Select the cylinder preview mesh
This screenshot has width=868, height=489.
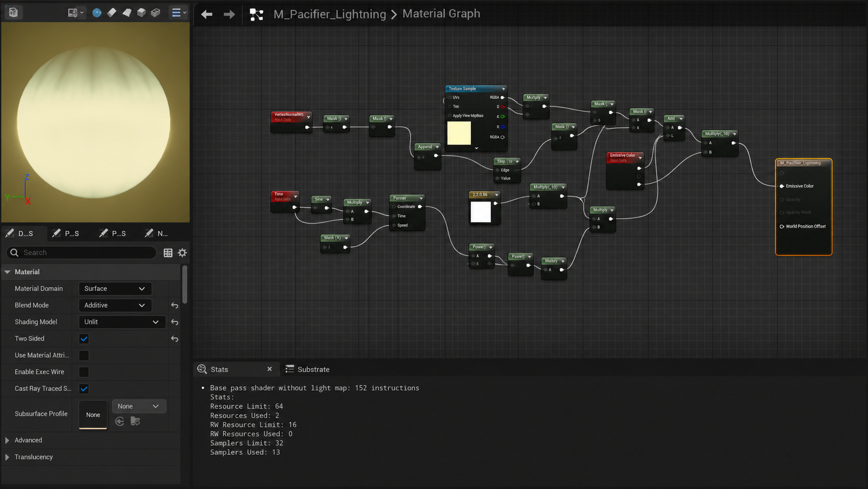tap(112, 12)
